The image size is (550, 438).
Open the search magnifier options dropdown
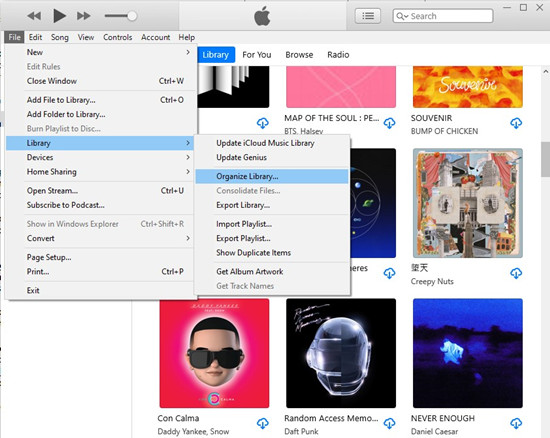pyautogui.click(x=402, y=16)
